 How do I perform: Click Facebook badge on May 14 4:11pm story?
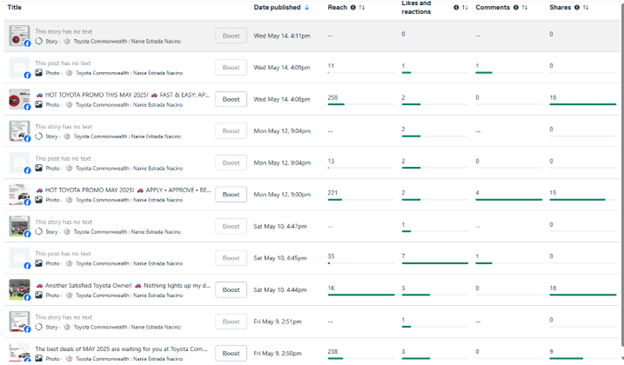27,43
